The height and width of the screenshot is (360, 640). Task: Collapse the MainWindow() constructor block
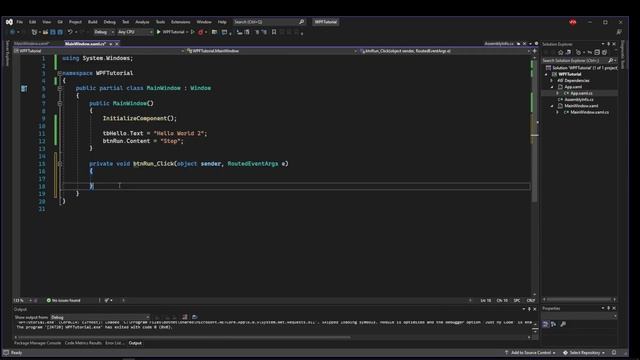click(x=60, y=104)
